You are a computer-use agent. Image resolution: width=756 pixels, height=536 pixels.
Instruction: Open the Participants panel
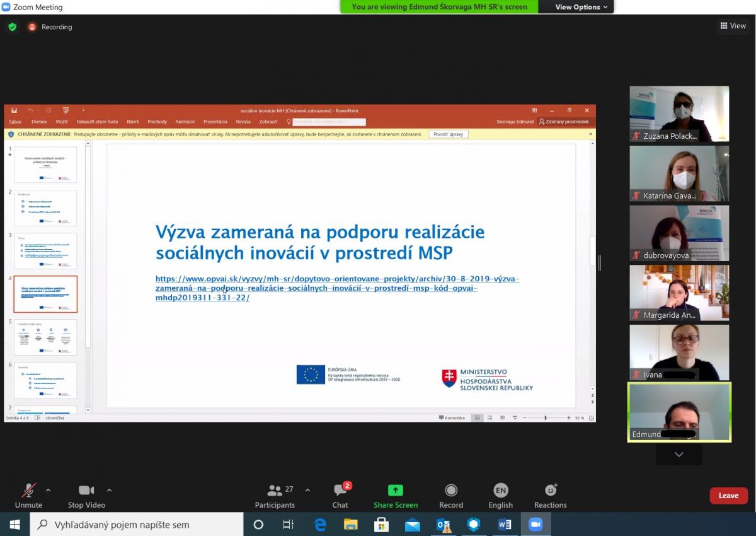tap(275, 491)
